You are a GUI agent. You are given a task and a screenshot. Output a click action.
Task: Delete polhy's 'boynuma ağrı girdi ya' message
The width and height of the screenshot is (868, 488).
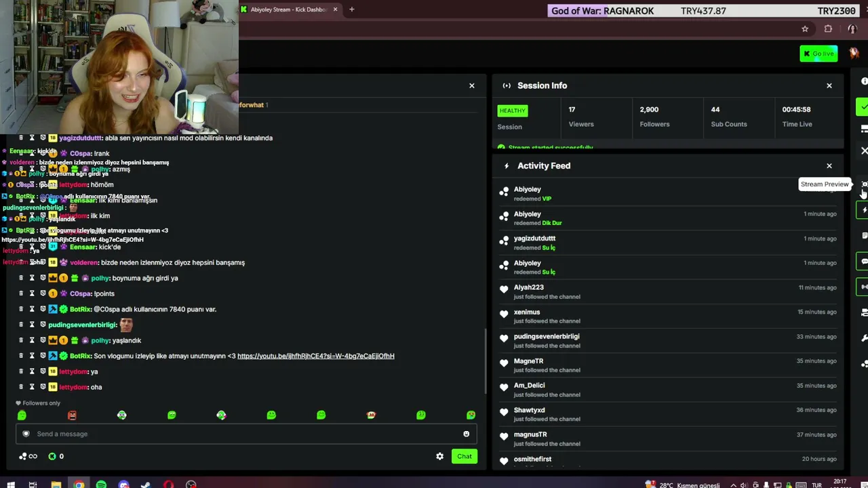coord(21,278)
